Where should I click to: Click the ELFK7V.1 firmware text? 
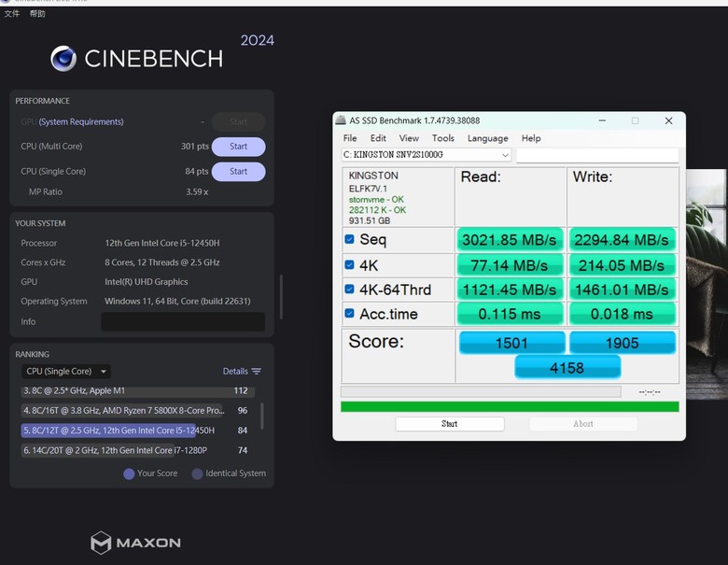pyautogui.click(x=368, y=189)
